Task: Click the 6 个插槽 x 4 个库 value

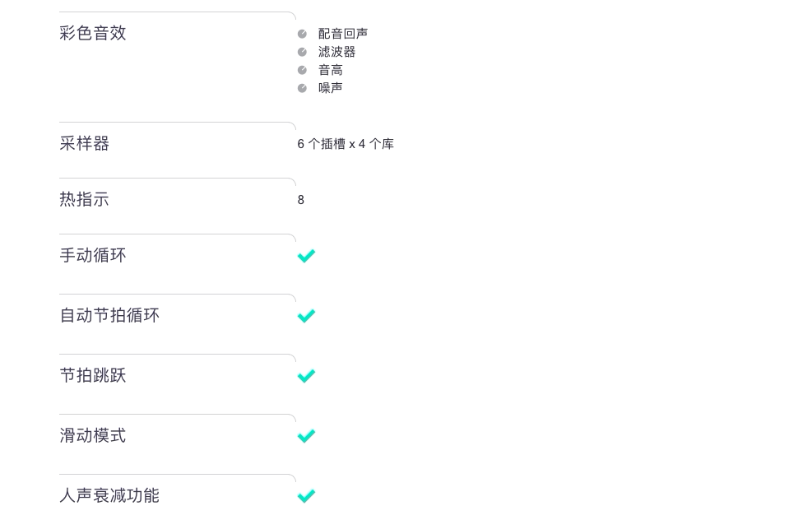Action: point(346,144)
